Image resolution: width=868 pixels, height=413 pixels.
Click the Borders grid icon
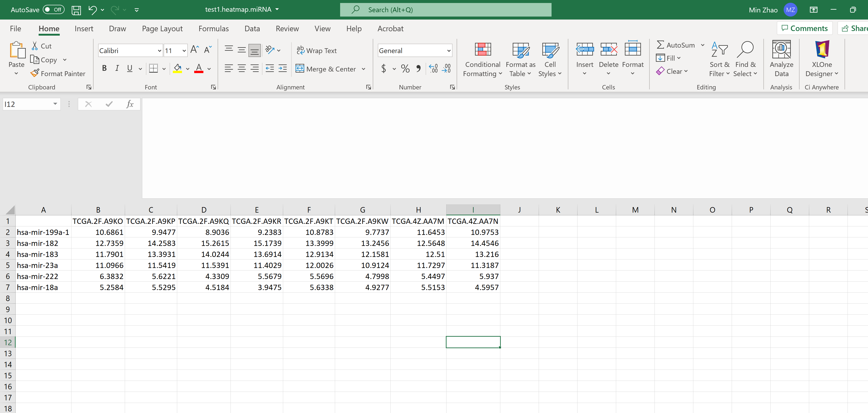tap(153, 68)
